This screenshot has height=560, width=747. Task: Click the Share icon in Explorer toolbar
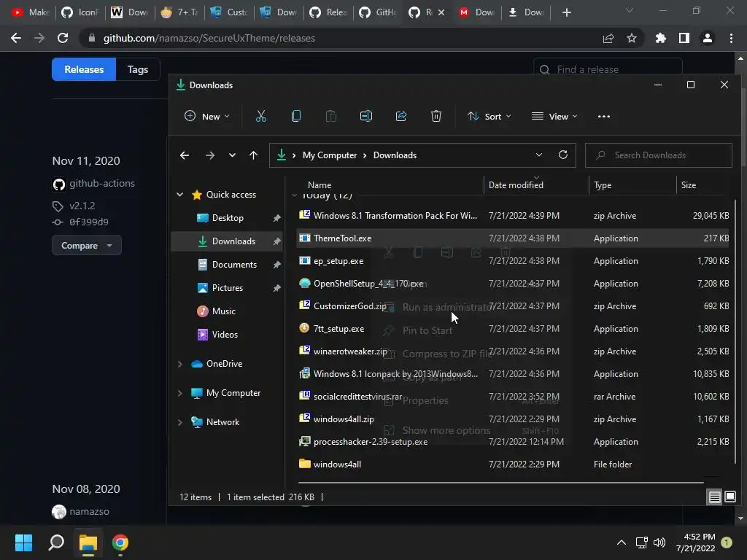tap(401, 116)
